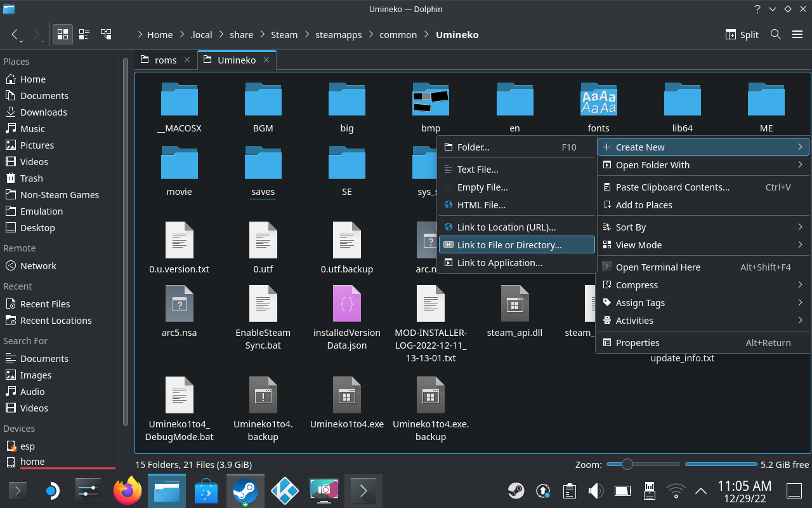Jump to Home in the breadcrumb
This screenshot has height=508, width=812.
[160, 35]
